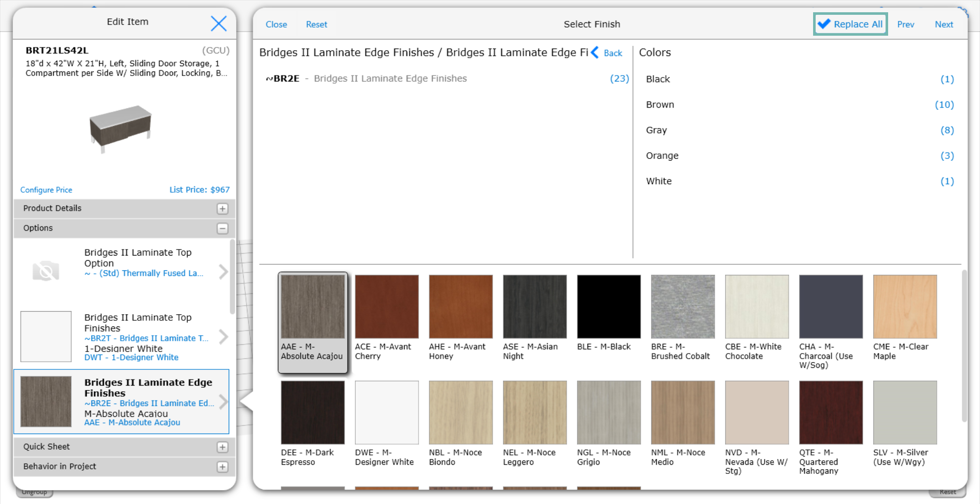980x504 pixels.
Task: Click the finish swatches vertical scrollbar
Action: click(x=964, y=347)
